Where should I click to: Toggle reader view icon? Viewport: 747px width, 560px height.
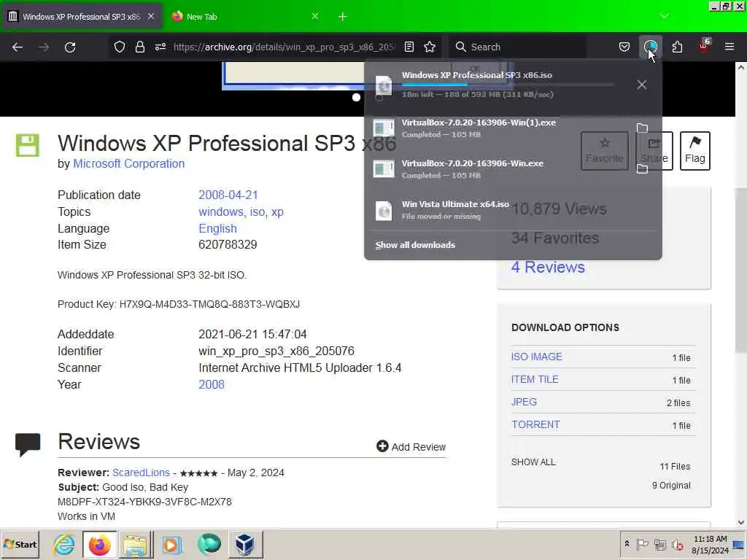point(409,47)
